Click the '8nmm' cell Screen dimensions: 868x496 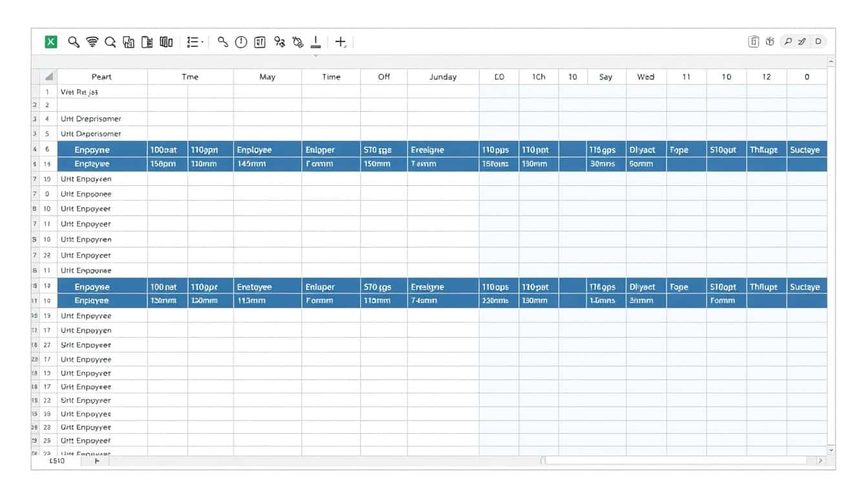(x=646, y=301)
